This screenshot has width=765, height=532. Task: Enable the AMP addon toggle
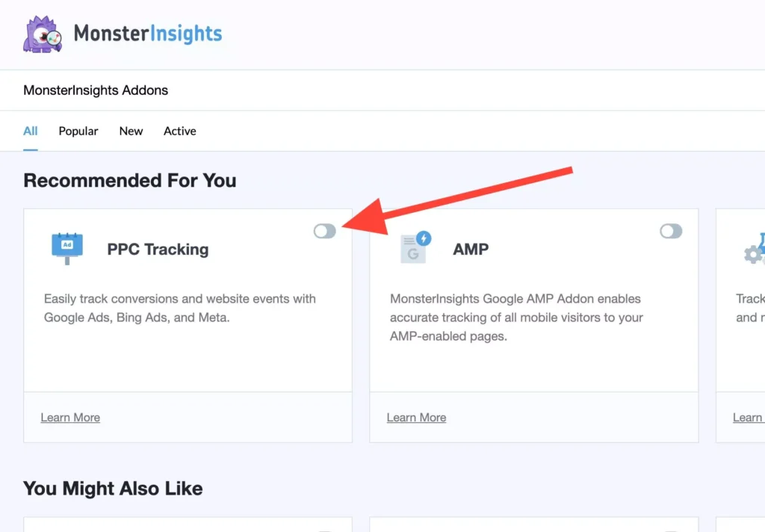(x=671, y=231)
